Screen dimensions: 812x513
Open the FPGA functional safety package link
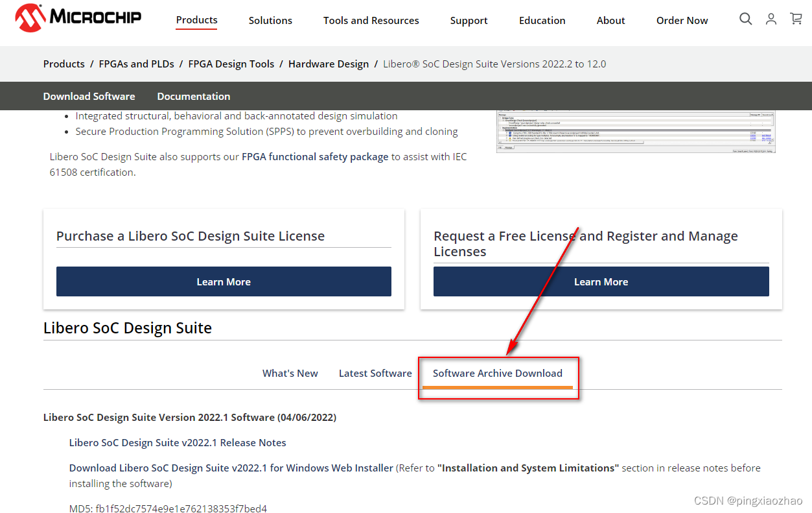(x=315, y=156)
